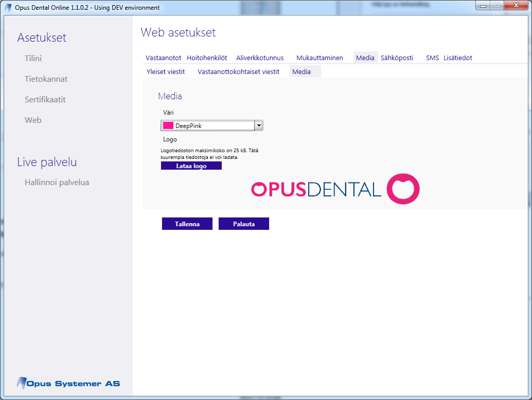The height and width of the screenshot is (400, 532).
Task: Open the Aliverkkotunnus tab
Action: coord(259,58)
